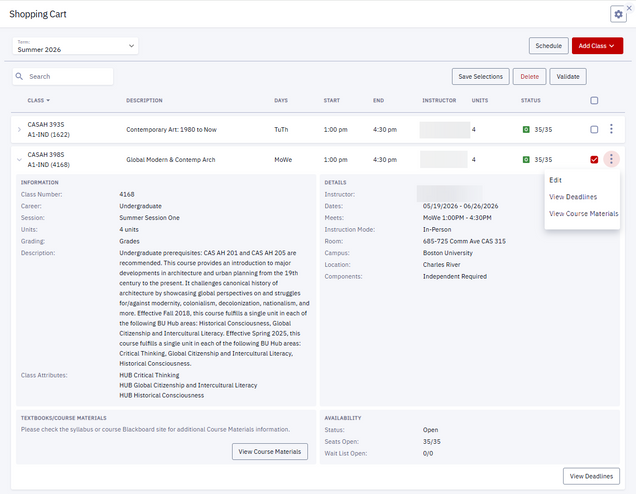Choose View Course Materials in context menu
636x494 pixels.
tap(584, 213)
